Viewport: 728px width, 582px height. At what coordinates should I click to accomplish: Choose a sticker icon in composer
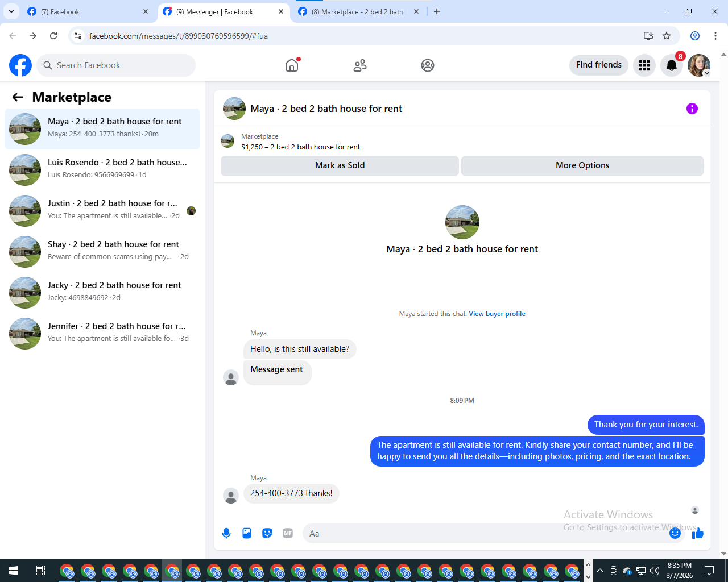(267, 533)
